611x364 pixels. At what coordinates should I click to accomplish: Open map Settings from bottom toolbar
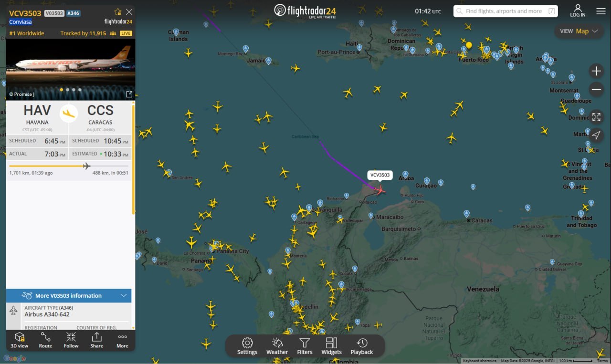point(247,346)
